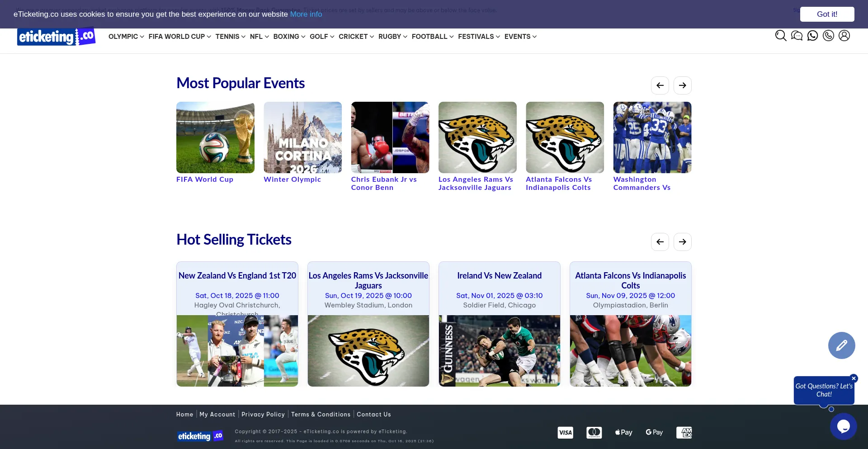The height and width of the screenshot is (449, 868).
Task: Open Atlanta Falcons Vs Indianapolis Colts ticket title
Action: [x=631, y=281]
